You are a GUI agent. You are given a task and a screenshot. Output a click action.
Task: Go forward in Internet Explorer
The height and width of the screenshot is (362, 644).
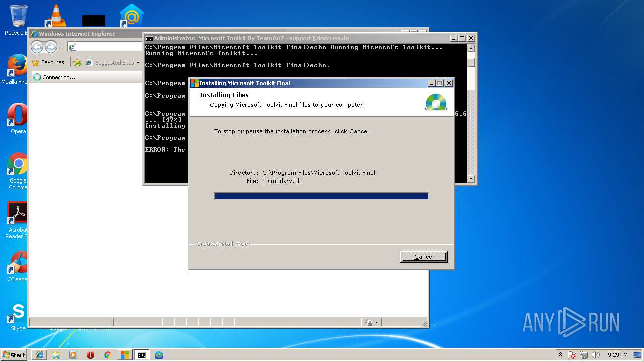51,47
